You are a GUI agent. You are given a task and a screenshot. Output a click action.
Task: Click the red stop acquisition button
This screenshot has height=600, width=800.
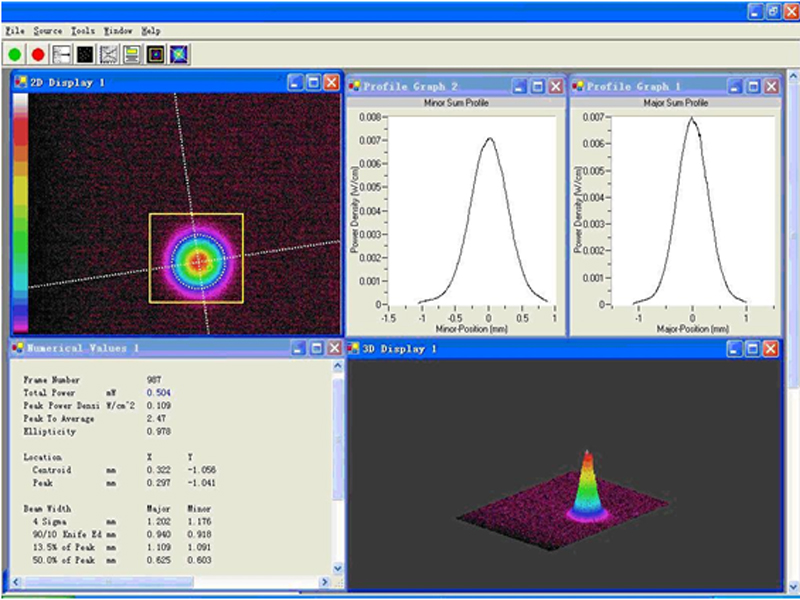pyautogui.click(x=38, y=54)
